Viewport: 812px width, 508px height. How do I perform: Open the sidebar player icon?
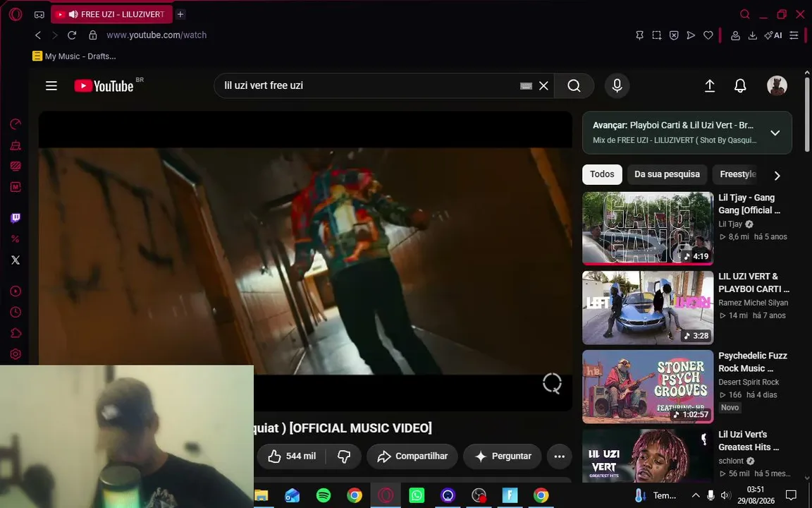click(x=16, y=291)
